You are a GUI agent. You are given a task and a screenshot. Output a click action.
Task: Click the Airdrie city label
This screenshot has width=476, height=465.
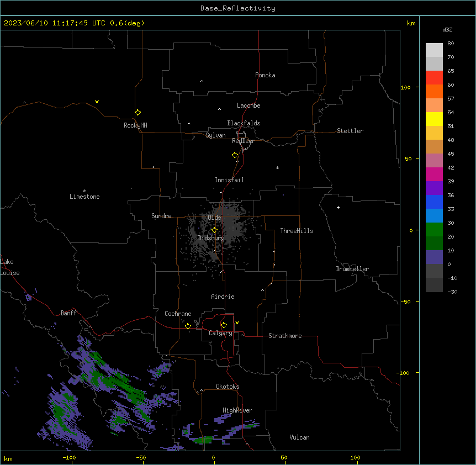tap(223, 297)
